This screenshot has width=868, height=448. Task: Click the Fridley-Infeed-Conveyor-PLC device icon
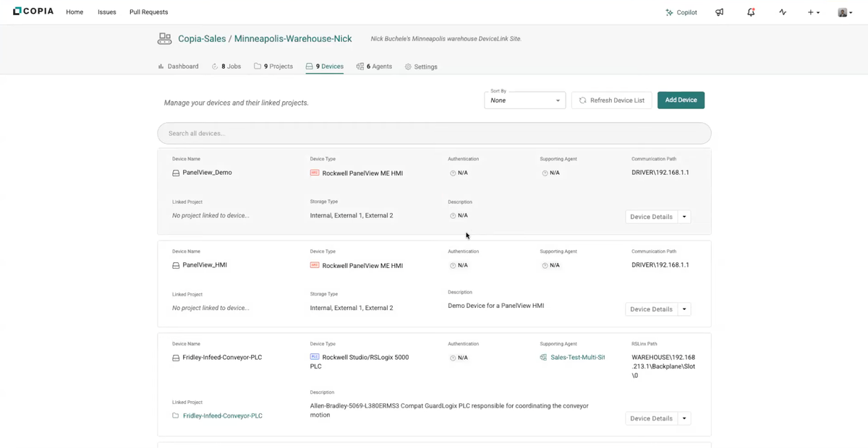click(176, 358)
